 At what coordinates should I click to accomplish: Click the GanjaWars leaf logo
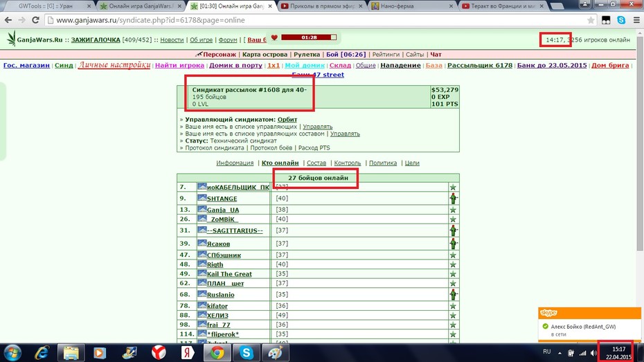pos(11,39)
